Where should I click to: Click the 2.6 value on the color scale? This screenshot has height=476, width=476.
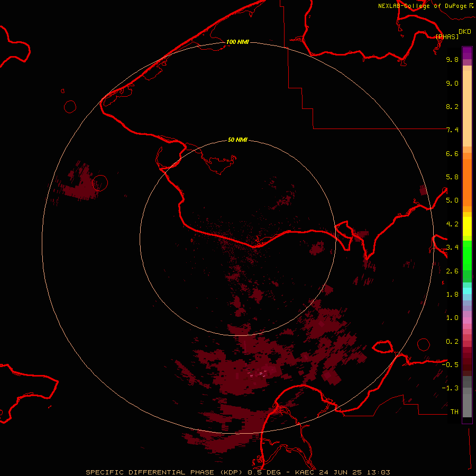(452, 271)
